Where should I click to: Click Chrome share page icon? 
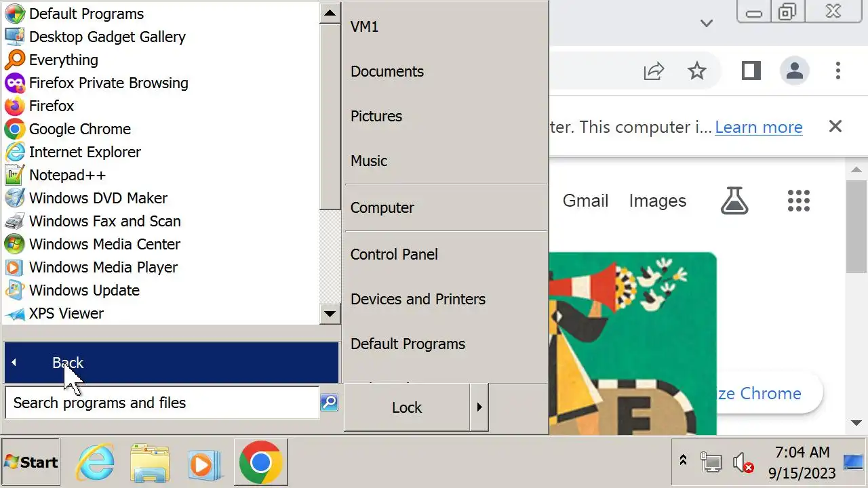pyautogui.click(x=654, y=70)
